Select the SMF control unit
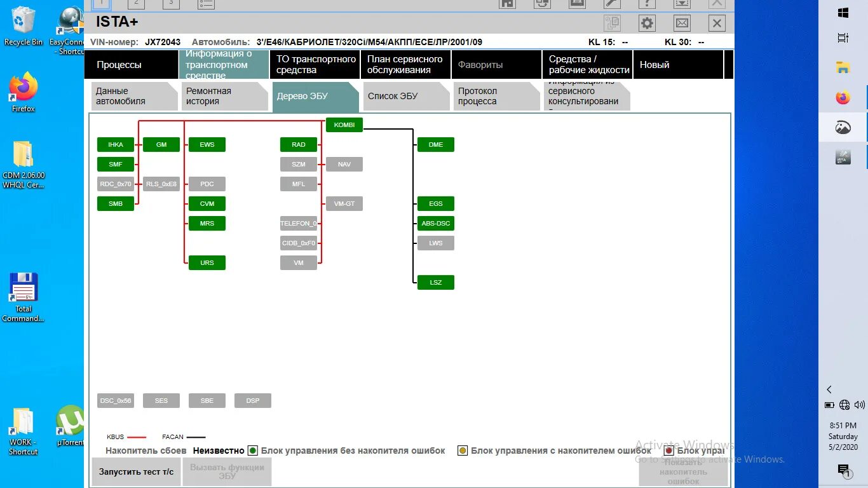Screen dimensions: 868x488 (x=116, y=165)
